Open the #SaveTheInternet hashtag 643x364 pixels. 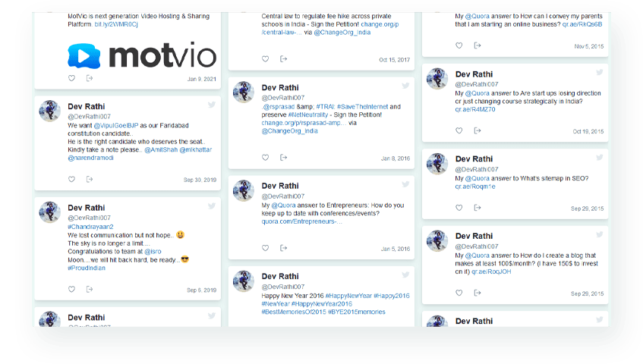click(363, 106)
